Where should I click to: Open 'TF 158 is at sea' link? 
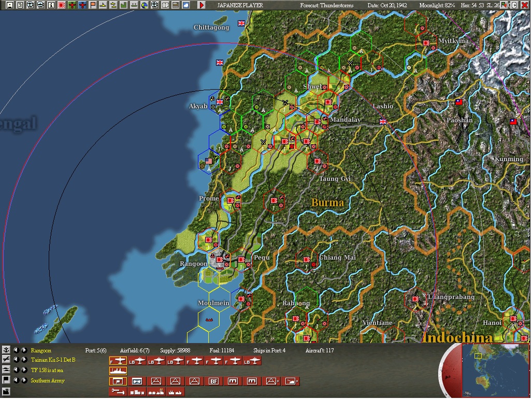click(47, 370)
